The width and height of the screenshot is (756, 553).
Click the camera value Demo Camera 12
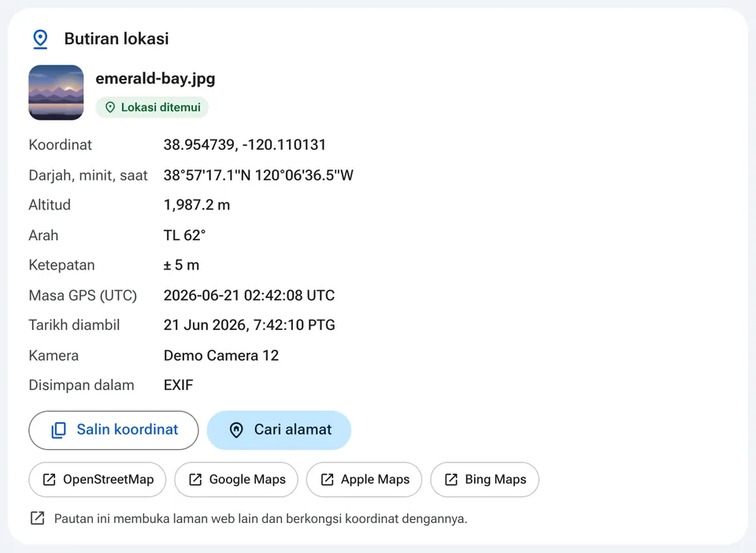(221, 355)
